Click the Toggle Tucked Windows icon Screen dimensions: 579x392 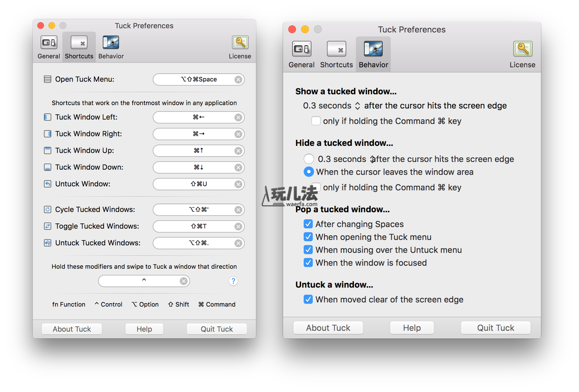click(x=47, y=226)
